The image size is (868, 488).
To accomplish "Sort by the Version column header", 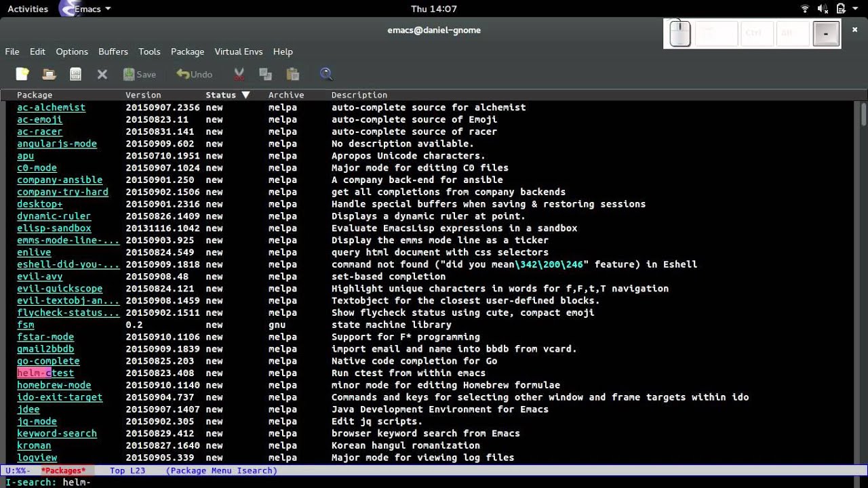I will 143,95.
